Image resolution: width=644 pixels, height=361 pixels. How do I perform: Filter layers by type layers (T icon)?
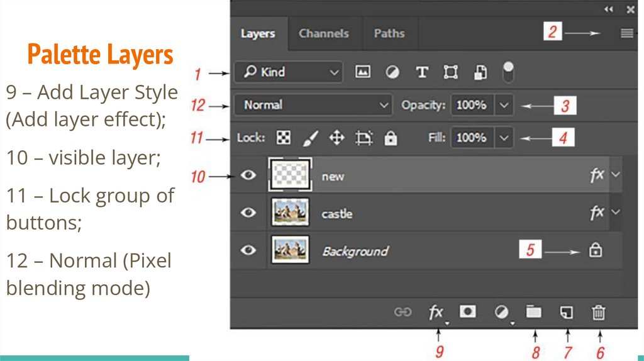tap(422, 72)
